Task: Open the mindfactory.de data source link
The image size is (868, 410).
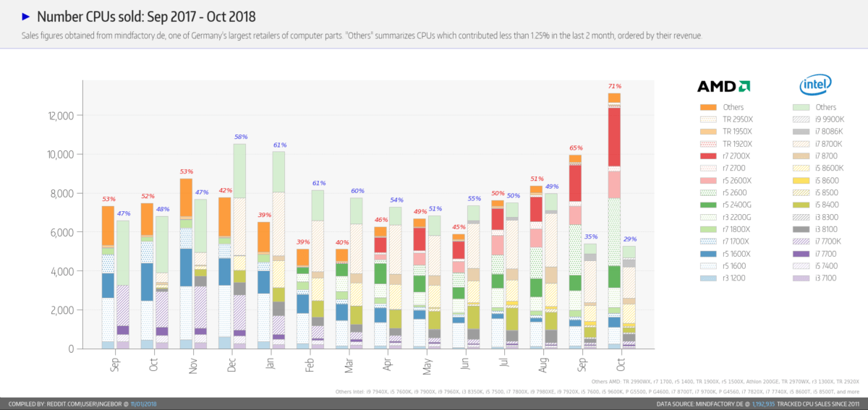Action: tap(718, 403)
